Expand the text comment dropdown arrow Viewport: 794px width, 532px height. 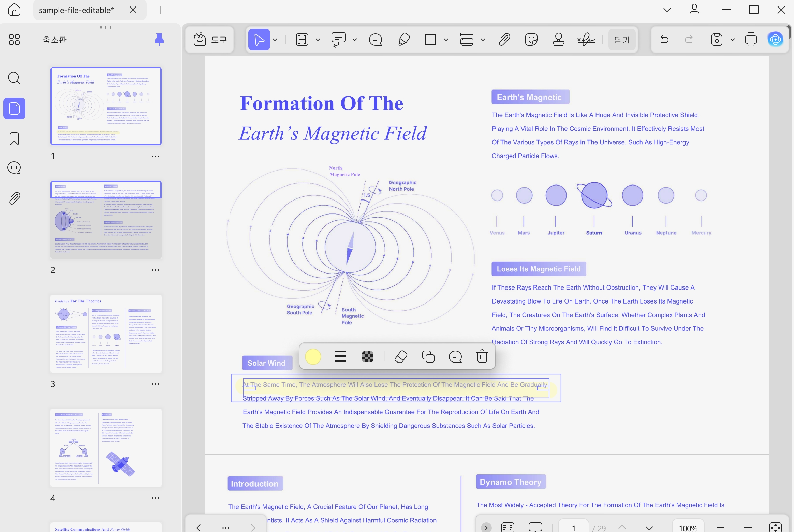click(x=355, y=40)
